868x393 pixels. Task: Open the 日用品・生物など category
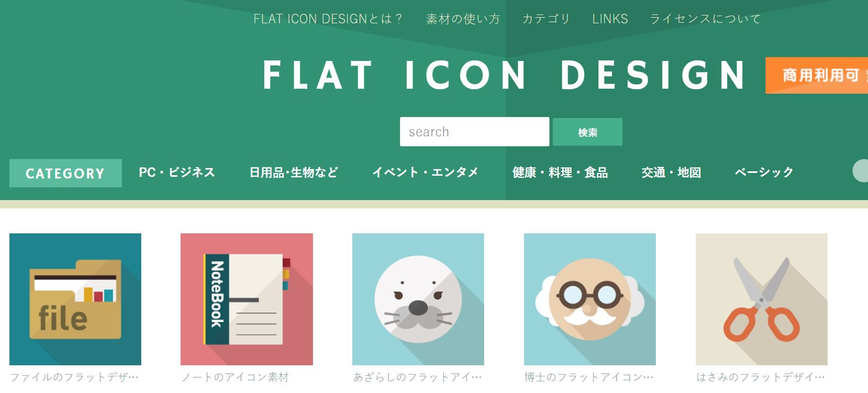[294, 172]
